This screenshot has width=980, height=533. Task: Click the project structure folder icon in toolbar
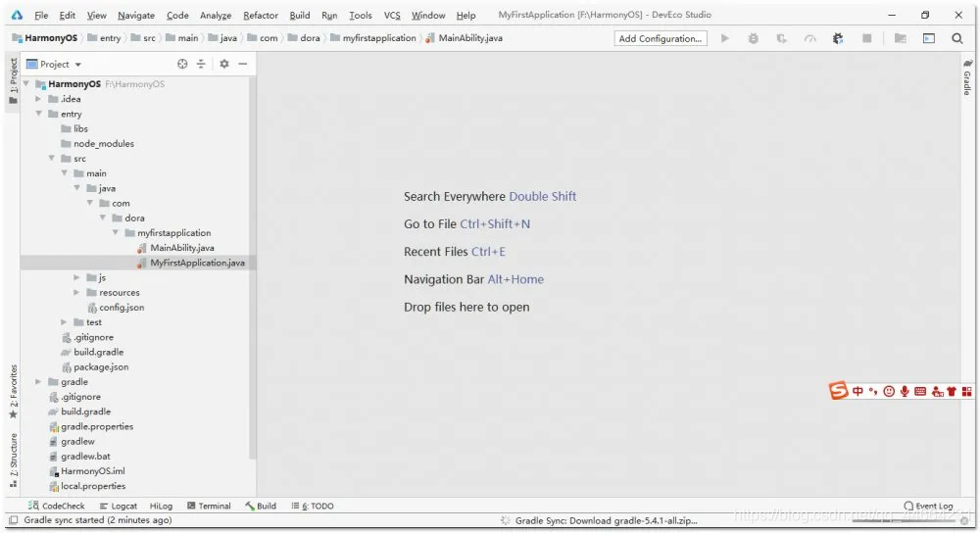900,38
